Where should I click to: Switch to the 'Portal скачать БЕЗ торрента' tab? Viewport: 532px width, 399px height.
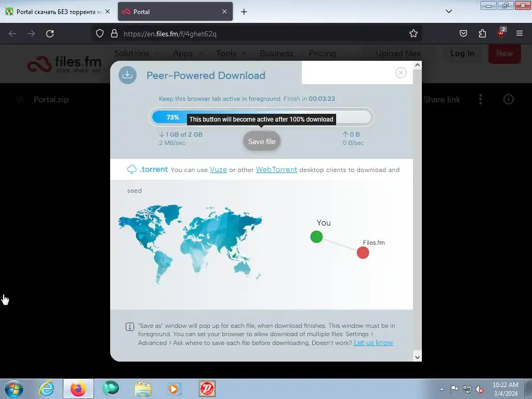(x=58, y=12)
